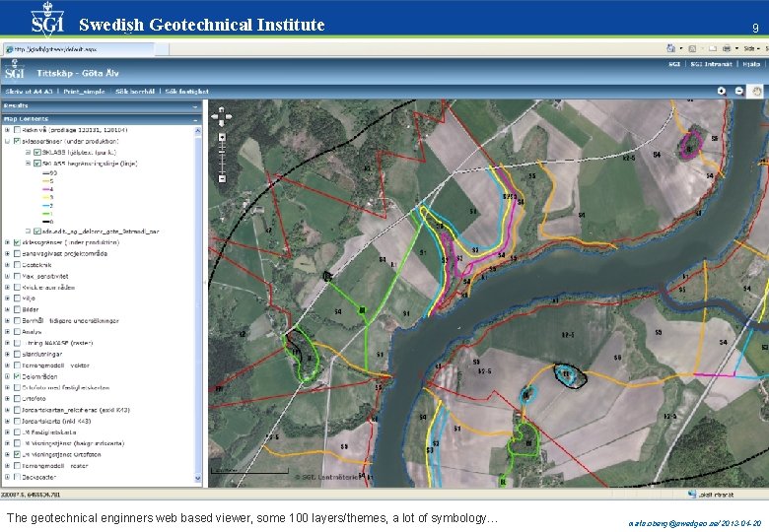Minimize the Map Contents panel
769x532 pixels.
point(195,119)
